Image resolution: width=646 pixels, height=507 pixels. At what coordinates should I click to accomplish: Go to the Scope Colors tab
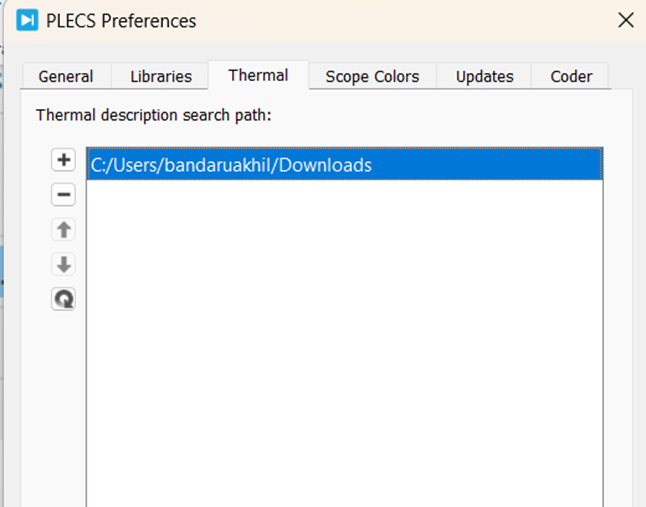click(372, 77)
